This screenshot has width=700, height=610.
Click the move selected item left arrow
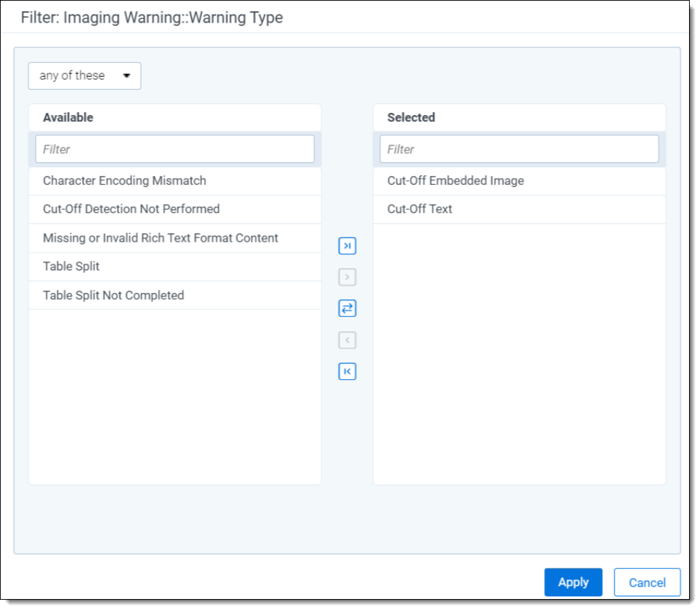[x=347, y=340]
